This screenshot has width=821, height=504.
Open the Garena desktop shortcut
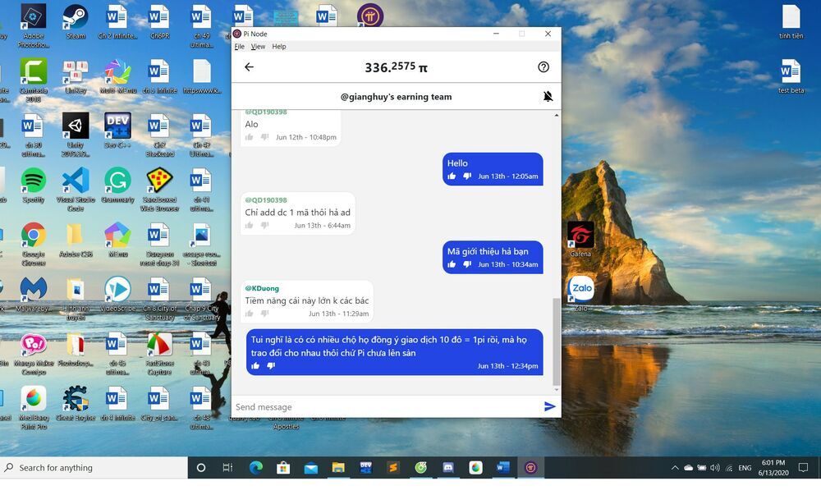pos(580,238)
